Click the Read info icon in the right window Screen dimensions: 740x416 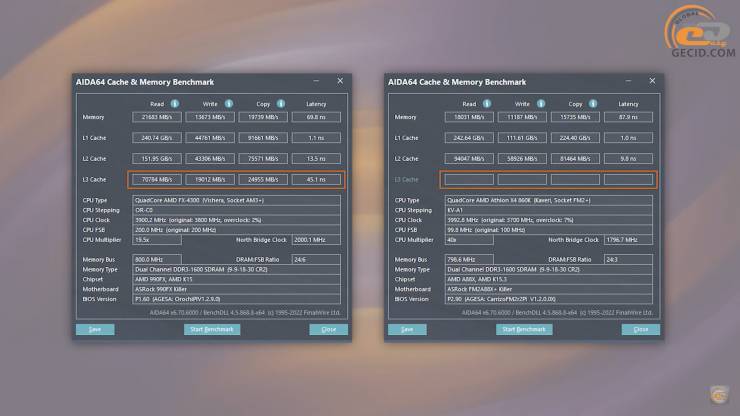[487, 103]
